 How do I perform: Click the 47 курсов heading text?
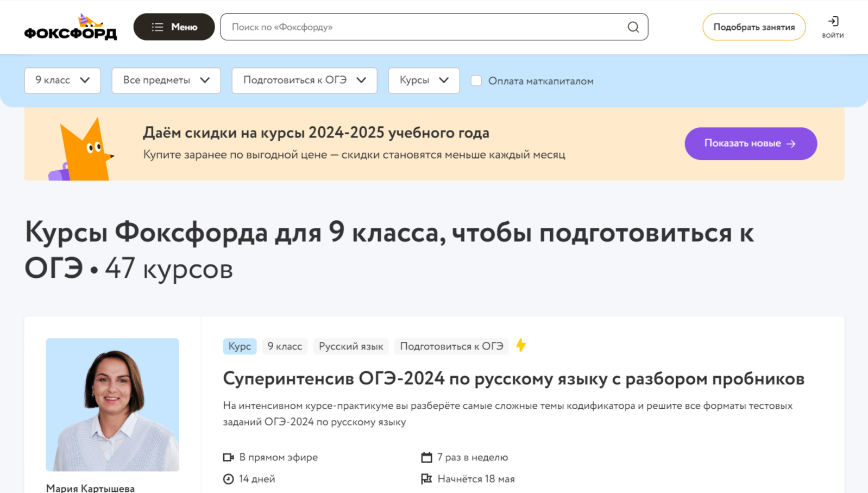coord(169,269)
